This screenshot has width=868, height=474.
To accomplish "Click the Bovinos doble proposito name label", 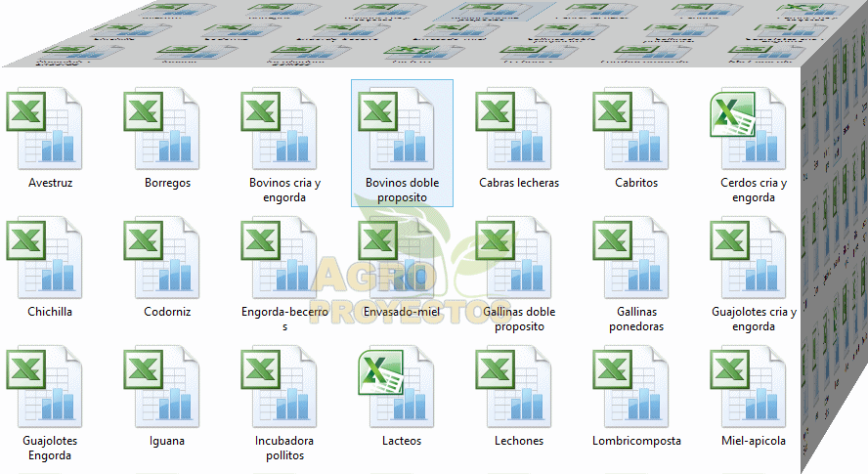I will pyautogui.click(x=403, y=190).
